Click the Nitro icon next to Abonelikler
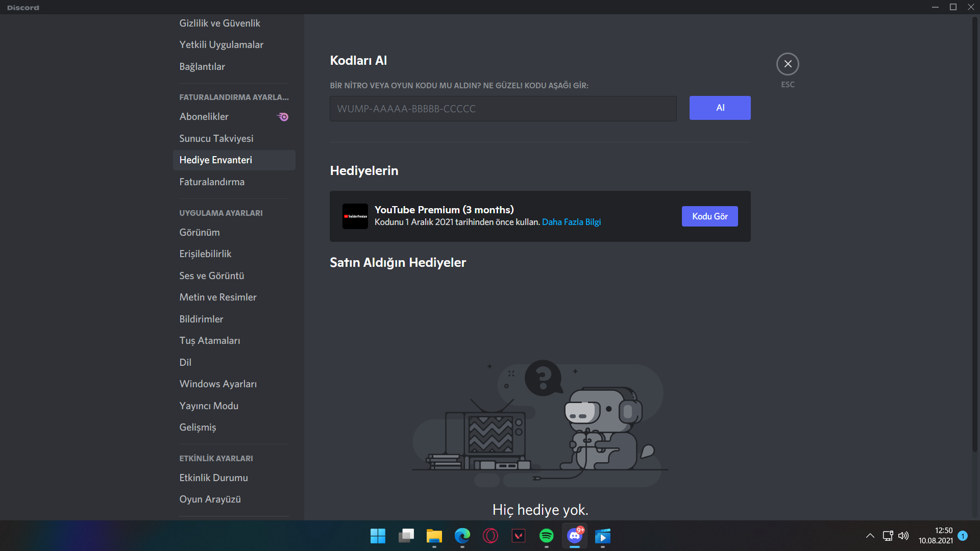 283,117
